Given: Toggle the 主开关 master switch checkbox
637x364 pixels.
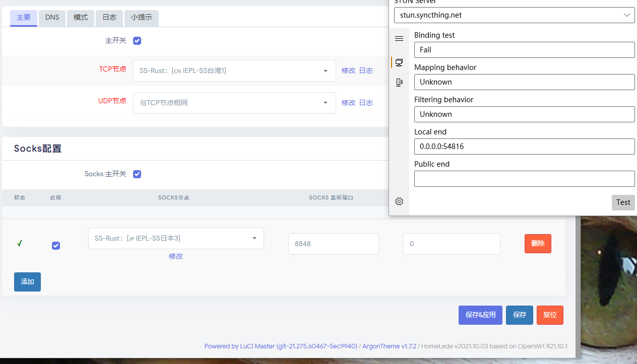Looking at the screenshot, I should point(137,41).
